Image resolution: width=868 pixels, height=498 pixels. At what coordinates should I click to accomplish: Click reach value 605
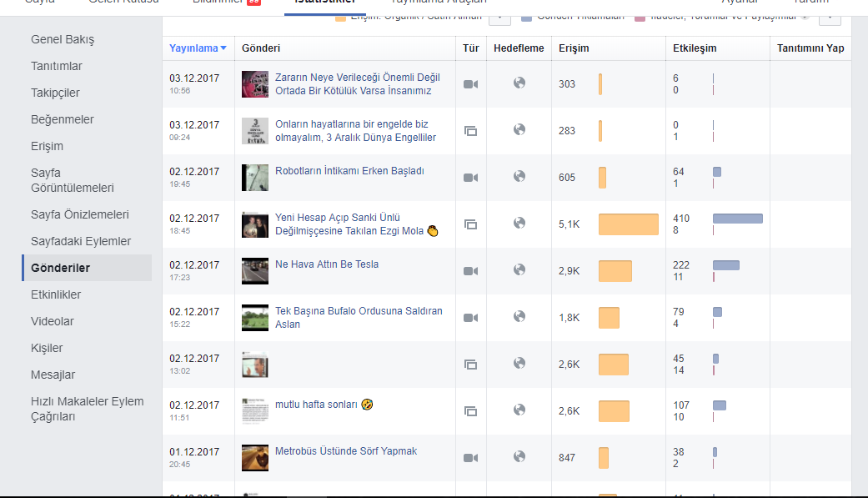567,178
